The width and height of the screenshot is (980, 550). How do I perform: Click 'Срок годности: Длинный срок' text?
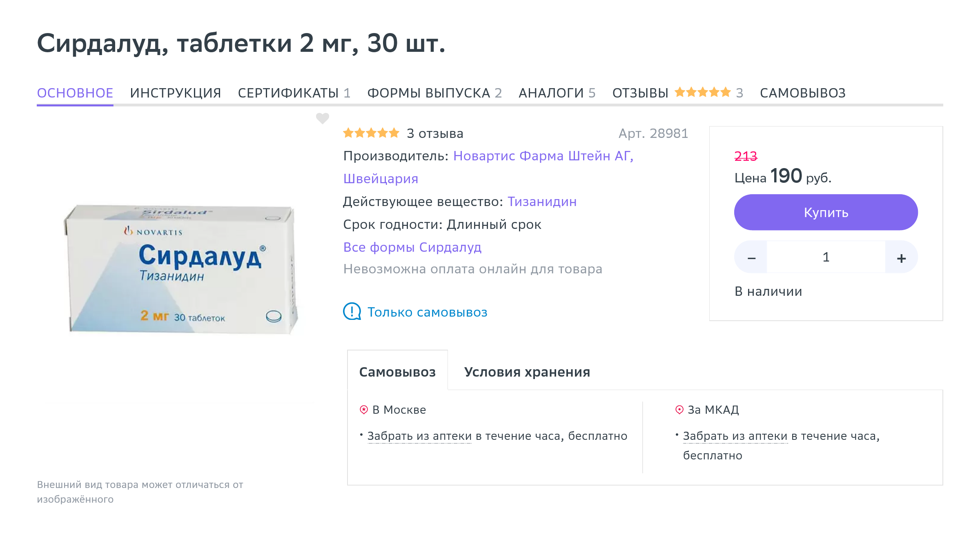point(442,224)
